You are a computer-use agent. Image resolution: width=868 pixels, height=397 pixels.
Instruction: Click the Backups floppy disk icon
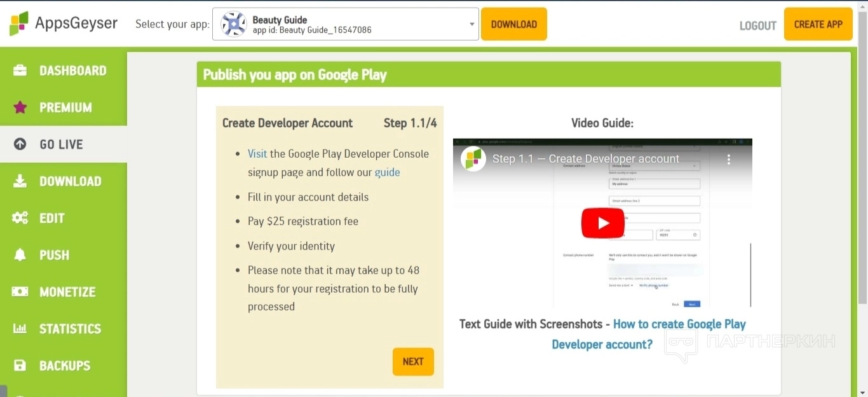[20, 366]
